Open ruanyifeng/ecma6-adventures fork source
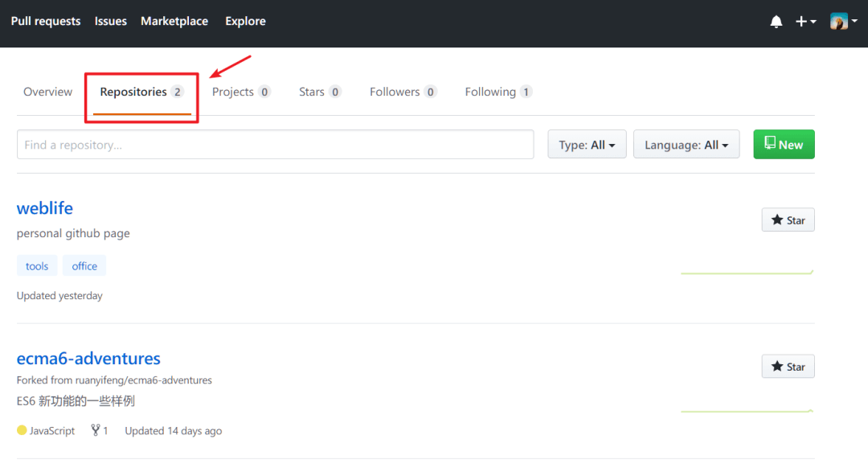 [x=143, y=380]
